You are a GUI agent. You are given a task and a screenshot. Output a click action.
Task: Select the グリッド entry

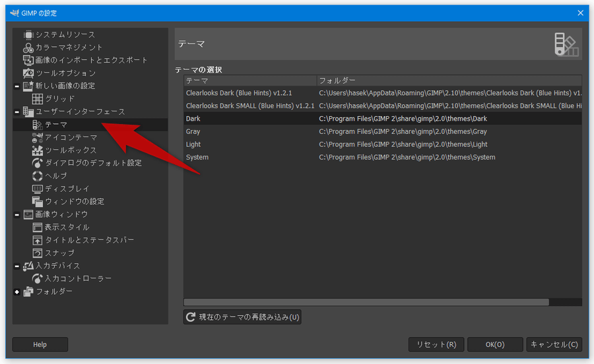[x=60, y=99]
